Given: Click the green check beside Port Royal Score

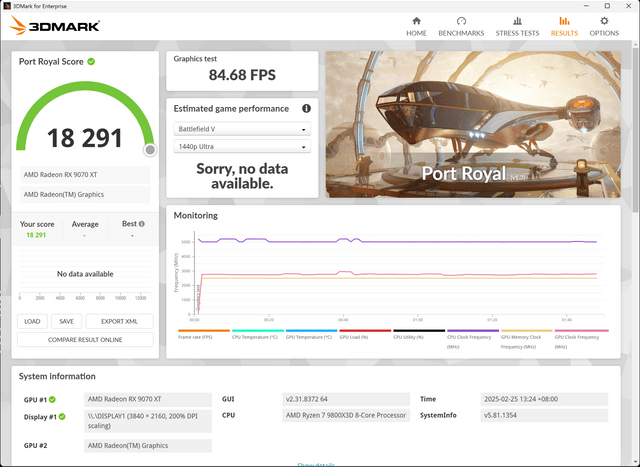Looking at the screenshot, I should pos(91,62).
